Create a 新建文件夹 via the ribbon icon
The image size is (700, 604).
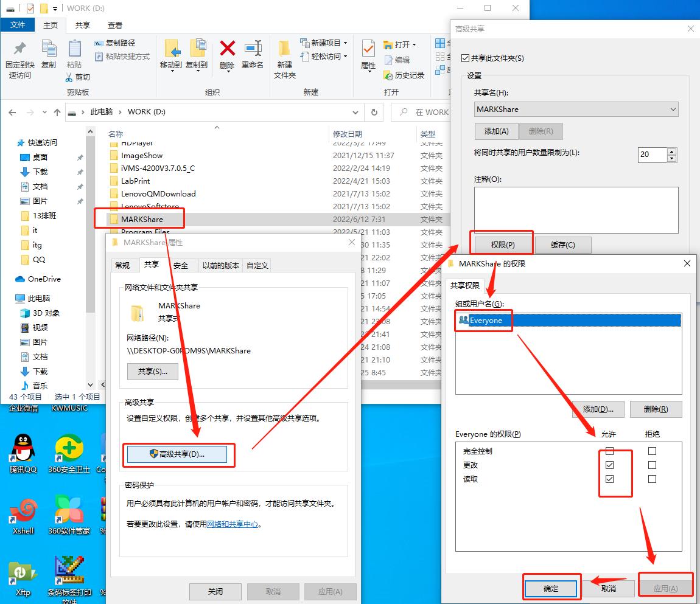click(284, 55)
